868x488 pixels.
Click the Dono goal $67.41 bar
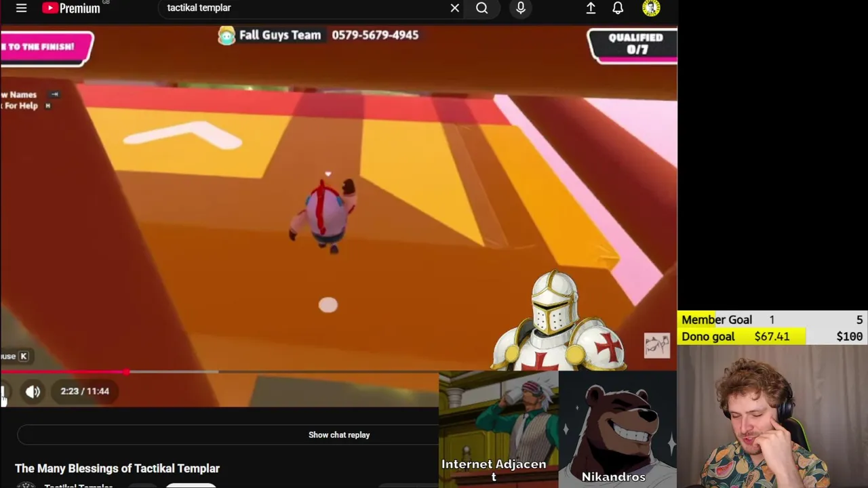(x=772, y=336)
